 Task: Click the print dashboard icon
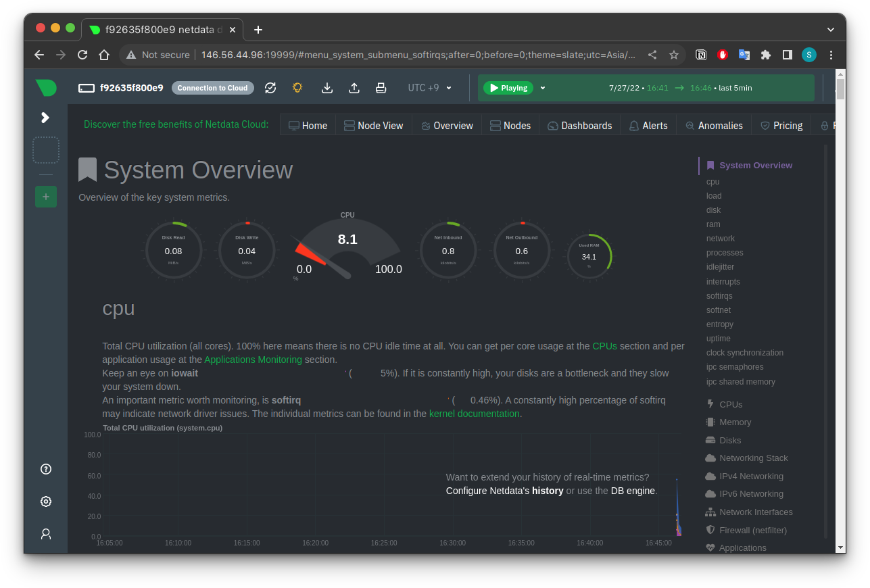pyautogui.click(x=381, y=88)
